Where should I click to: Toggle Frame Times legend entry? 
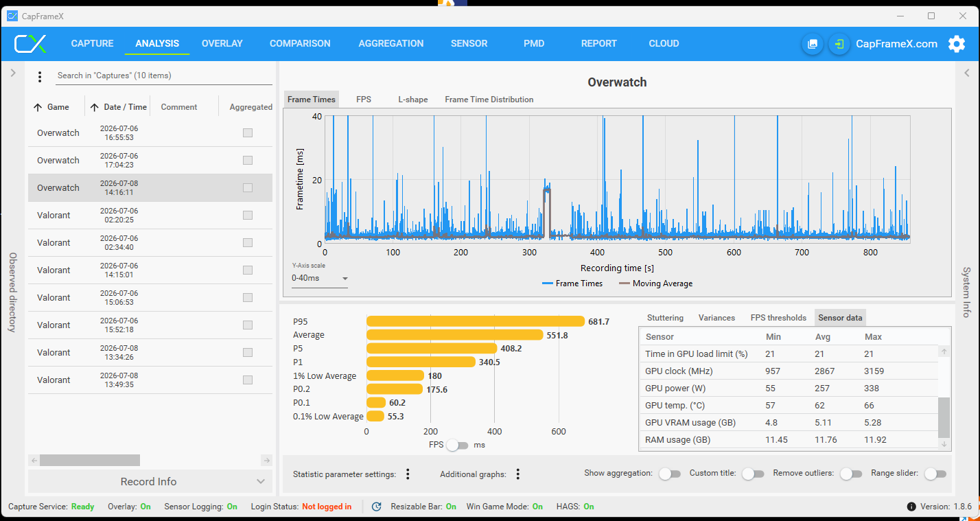(572, 283)
